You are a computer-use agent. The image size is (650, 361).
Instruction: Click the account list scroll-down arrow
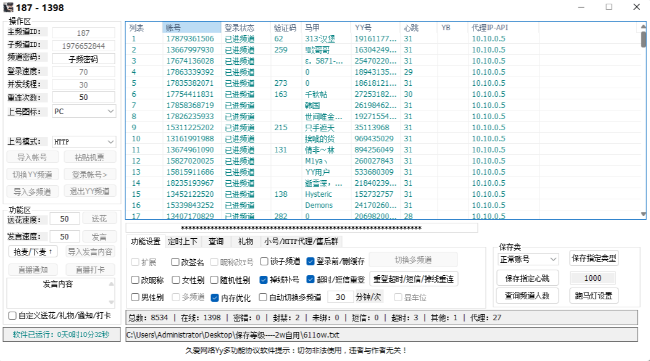pos(643,214)
